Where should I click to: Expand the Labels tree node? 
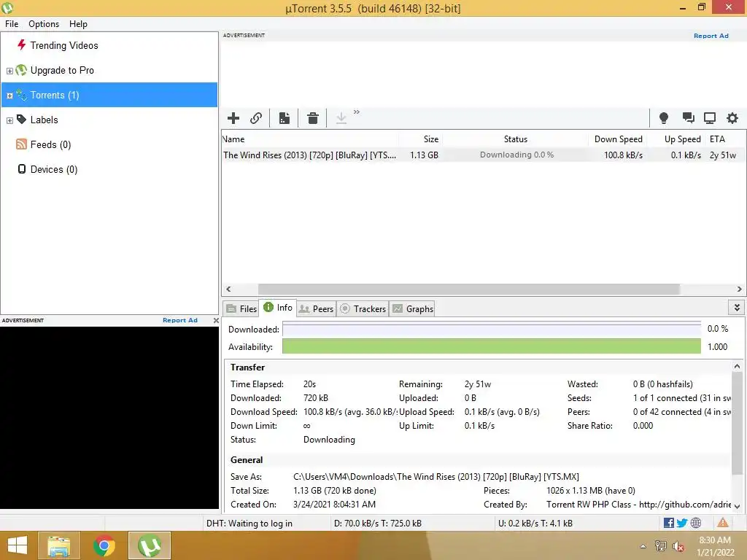(x=9, y=120)
